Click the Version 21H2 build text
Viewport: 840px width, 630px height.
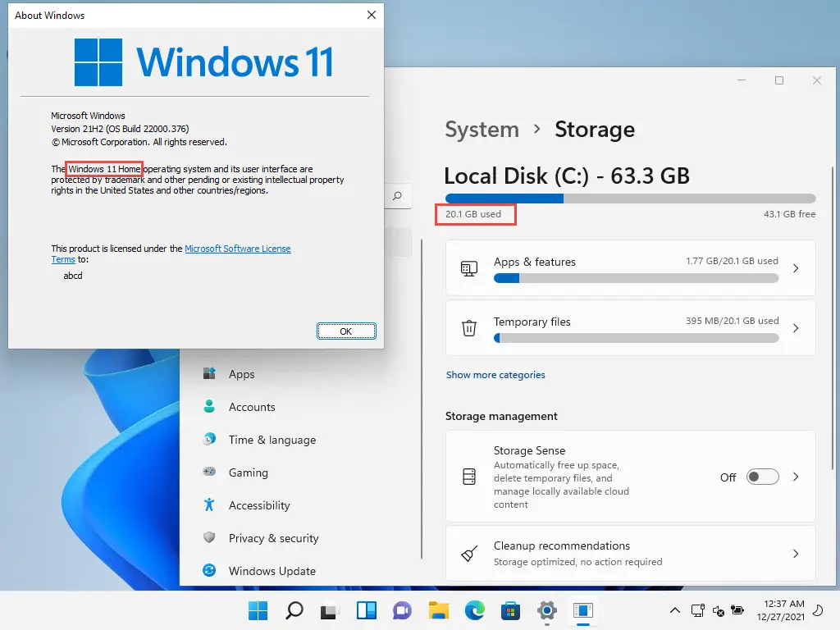point(120,129)
